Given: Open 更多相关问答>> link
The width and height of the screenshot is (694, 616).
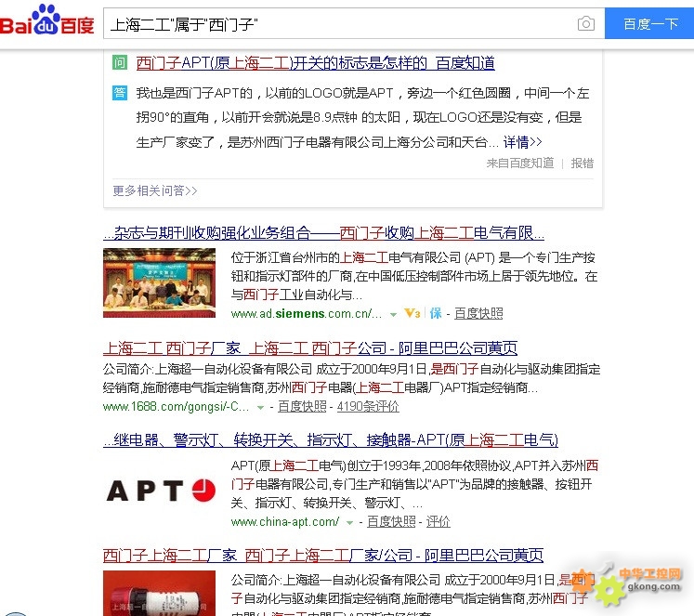Looking at the screenshot, I should click(x=155, y=190).
